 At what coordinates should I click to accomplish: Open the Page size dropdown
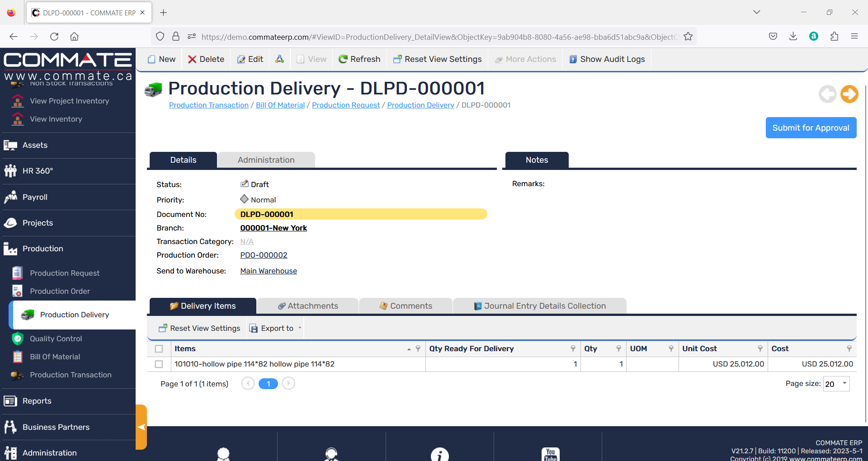click(836, 384)
